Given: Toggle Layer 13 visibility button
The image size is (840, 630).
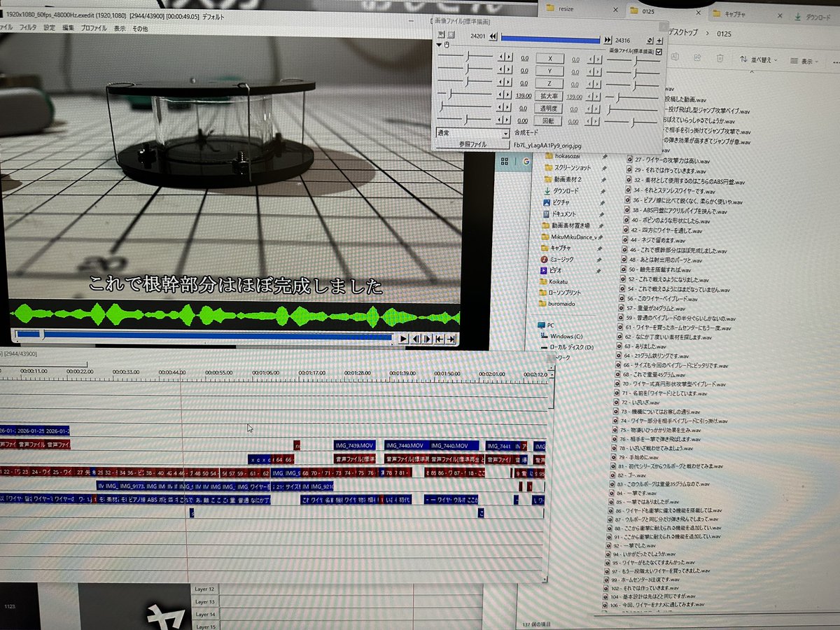Looking at the screenshot, I should click(204, 602).
